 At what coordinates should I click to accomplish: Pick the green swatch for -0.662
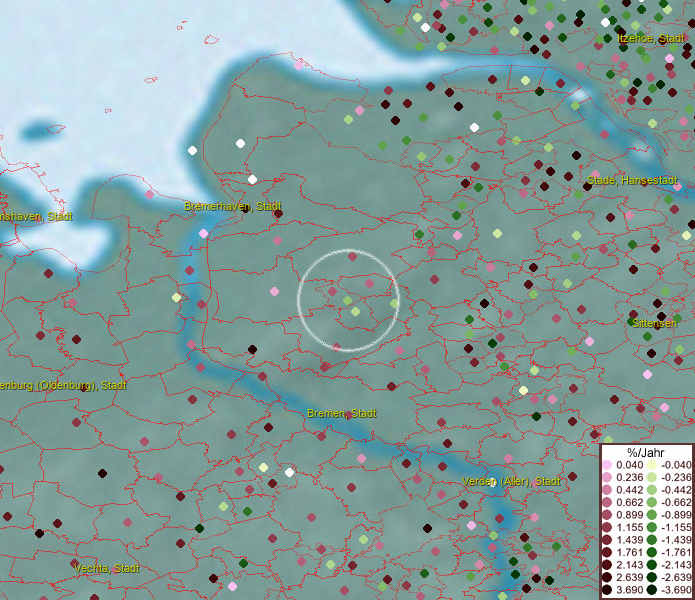pos(652,503)
